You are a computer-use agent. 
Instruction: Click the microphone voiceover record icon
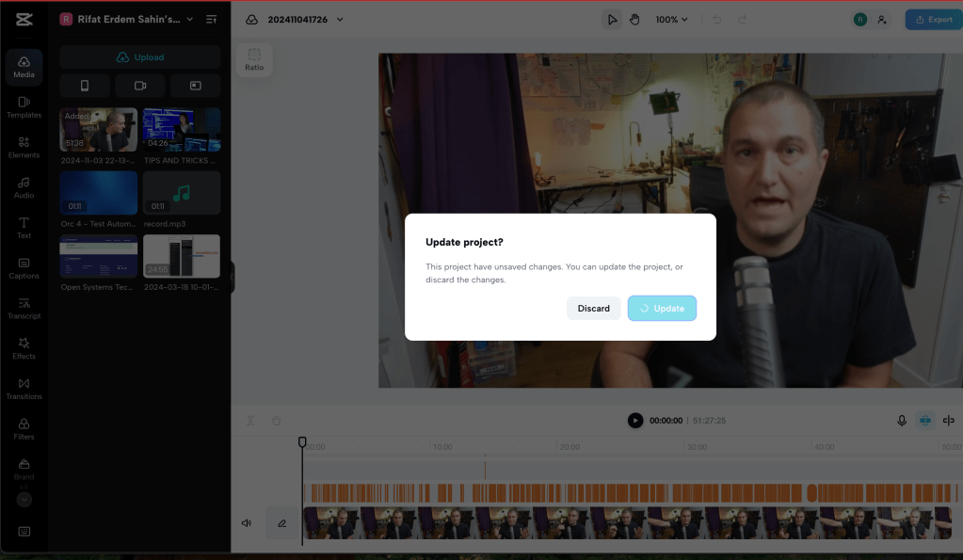click(x=902, y=421)
